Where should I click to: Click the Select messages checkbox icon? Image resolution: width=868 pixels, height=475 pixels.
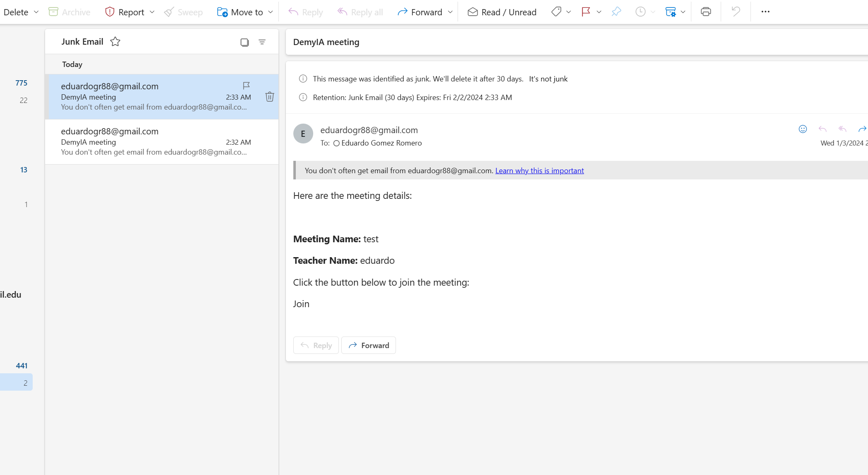pos(245,42)
